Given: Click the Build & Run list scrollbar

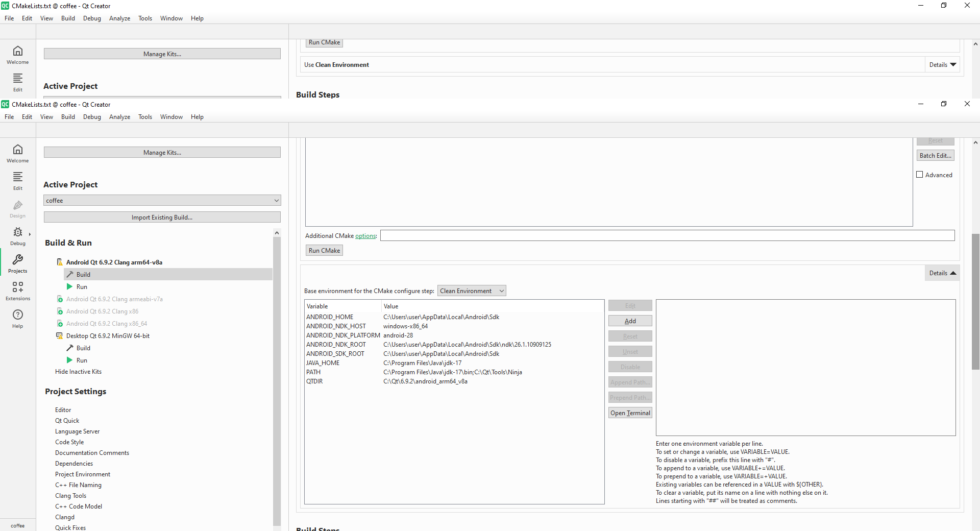Looking at the screenshot, I should tap(277, 380).
